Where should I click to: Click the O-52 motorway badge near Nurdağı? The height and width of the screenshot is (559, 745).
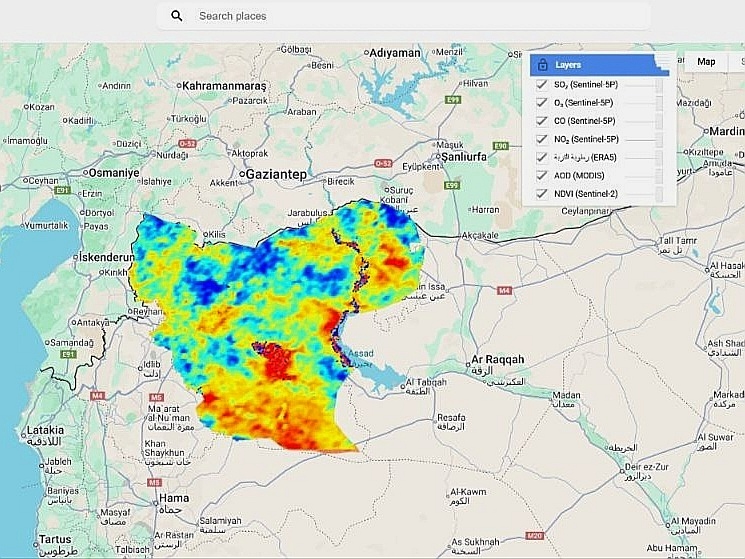[187, 143]
